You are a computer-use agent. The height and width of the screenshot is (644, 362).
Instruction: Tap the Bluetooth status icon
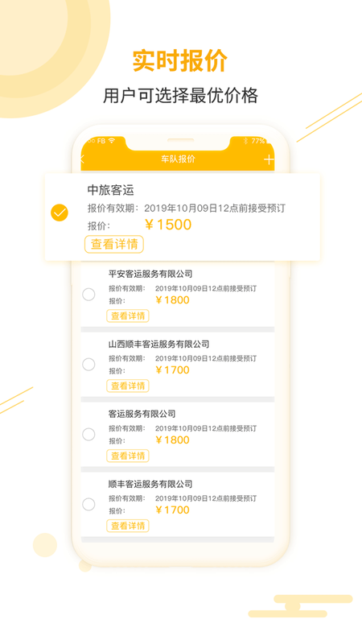click(246, 141)
